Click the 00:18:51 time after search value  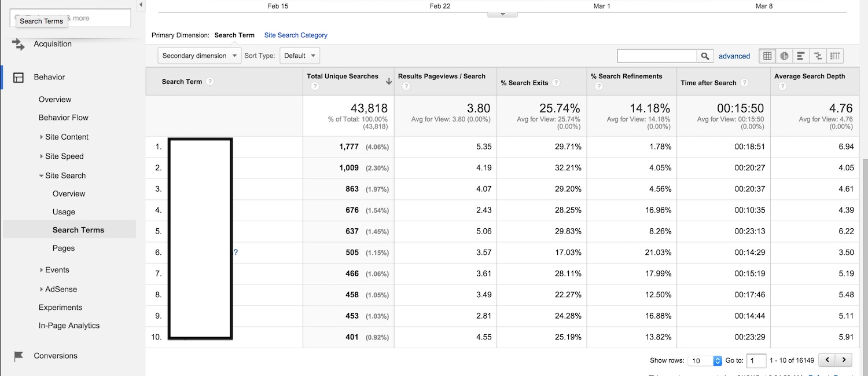tap(749, 147)
